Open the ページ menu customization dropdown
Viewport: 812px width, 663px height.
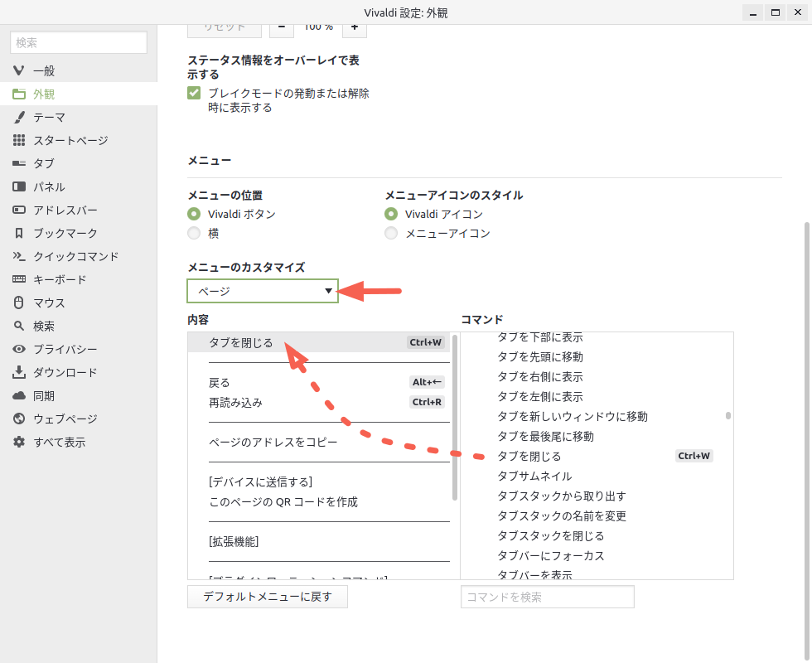263,291
